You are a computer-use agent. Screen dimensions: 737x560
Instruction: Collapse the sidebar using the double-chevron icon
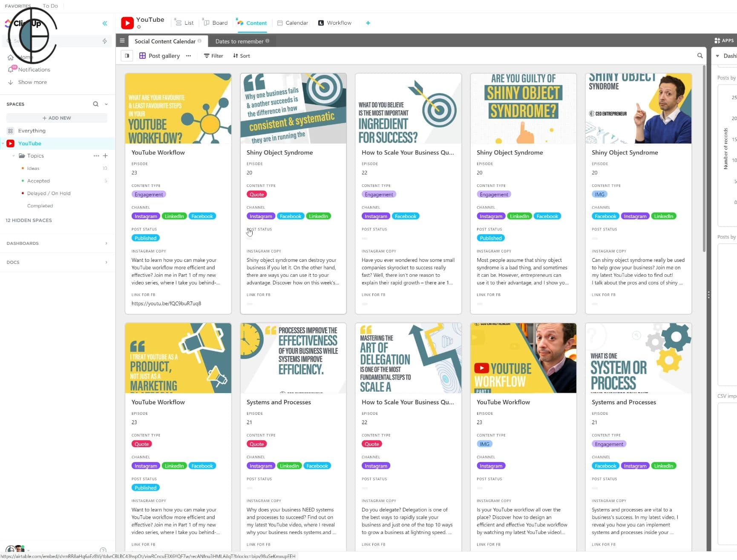click(105, 23)
